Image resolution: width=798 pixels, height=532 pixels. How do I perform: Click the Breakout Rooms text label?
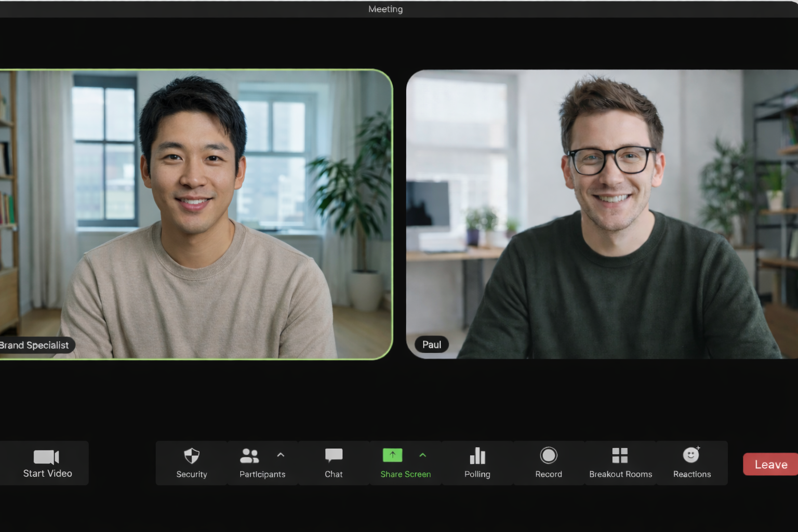click(x=620, y=474)
